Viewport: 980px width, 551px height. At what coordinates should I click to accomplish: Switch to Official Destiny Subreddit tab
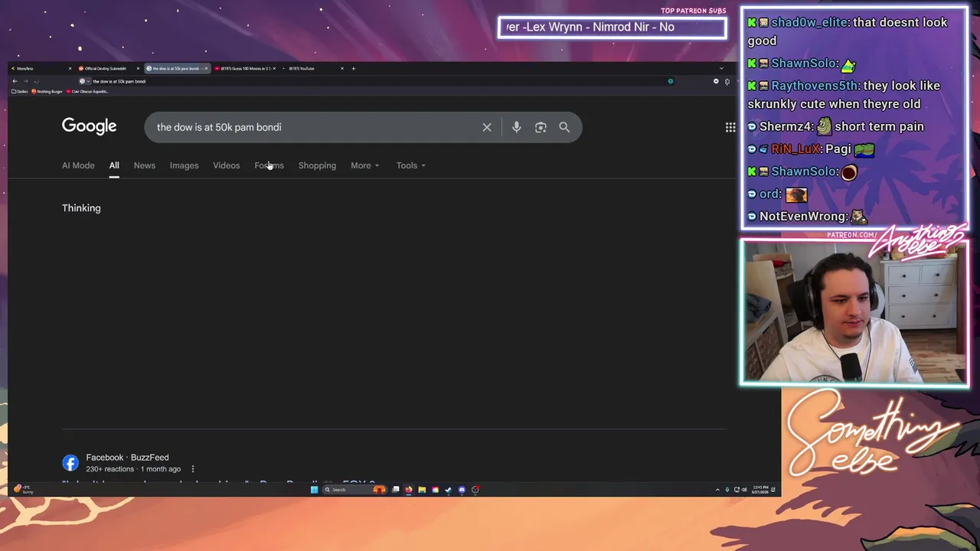(x=109, y=68)
